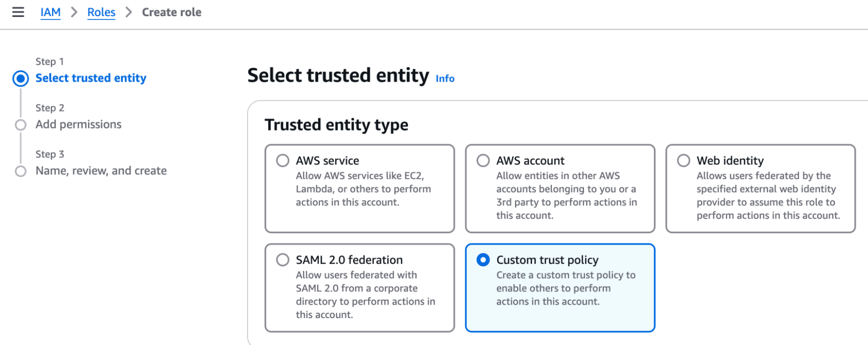Click the AWS service option card

point(360,189)
